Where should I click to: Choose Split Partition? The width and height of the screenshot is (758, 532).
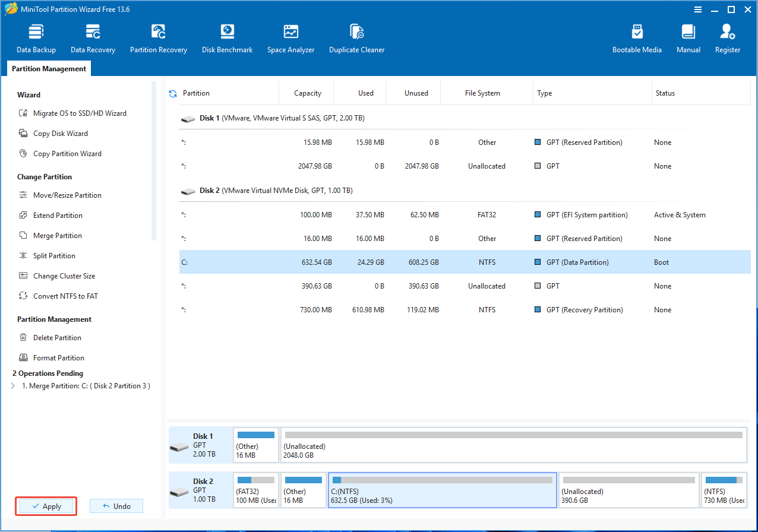click(47, 256)
